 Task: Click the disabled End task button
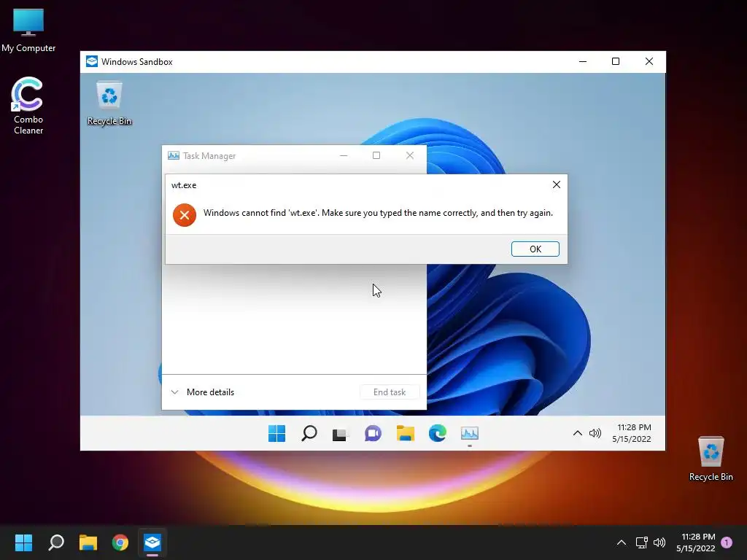[390, 392]
